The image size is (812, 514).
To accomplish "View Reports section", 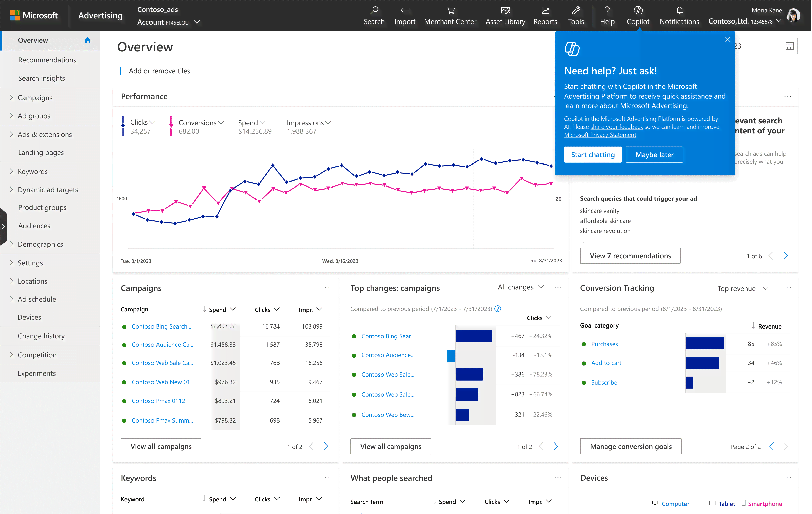I will 545,15.
